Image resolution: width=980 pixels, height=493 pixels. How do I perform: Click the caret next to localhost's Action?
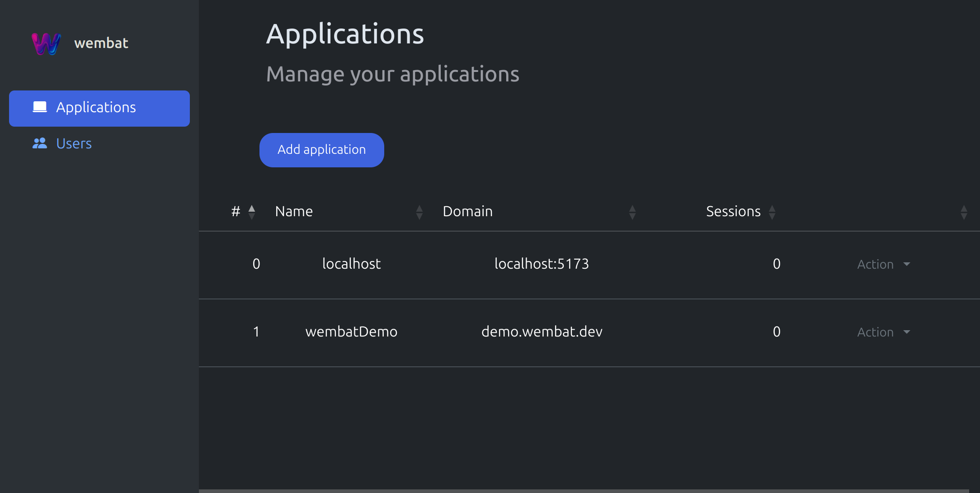[907, 264]
